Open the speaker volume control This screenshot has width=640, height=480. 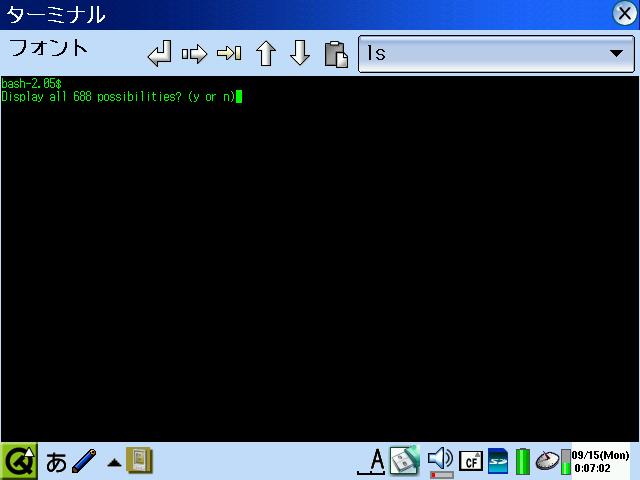(440, 462)
